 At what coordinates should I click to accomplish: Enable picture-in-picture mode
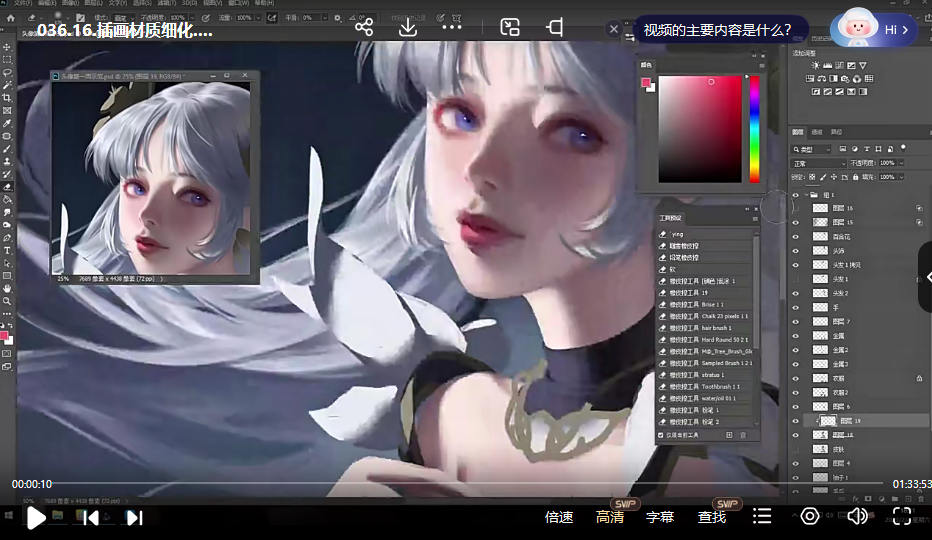[x=510, y=27]
